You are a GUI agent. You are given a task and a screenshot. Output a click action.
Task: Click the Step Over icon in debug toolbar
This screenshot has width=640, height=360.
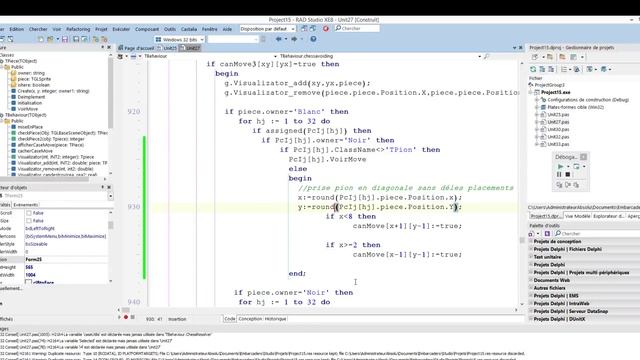568,185
